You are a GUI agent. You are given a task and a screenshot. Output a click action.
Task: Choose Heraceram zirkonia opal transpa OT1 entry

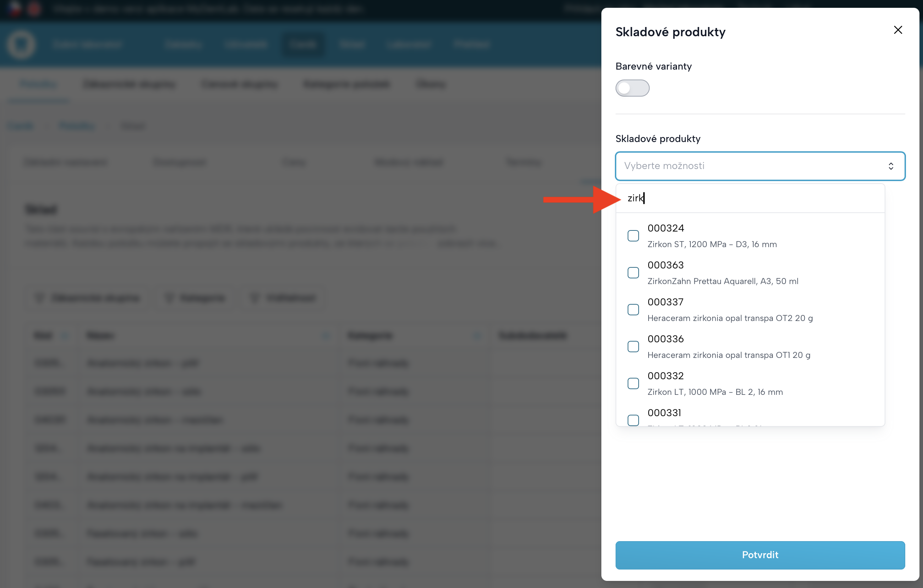(729, 355)
